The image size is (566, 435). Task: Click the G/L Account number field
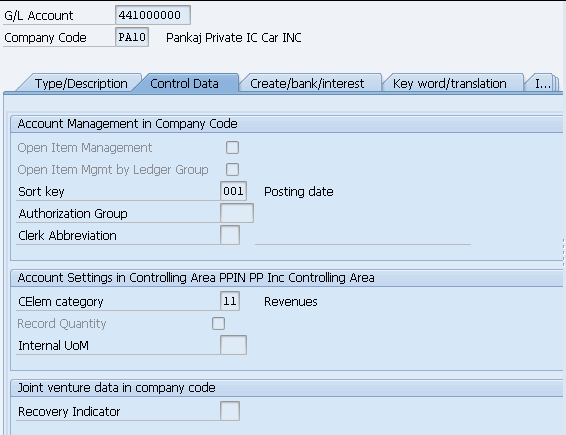153,15
